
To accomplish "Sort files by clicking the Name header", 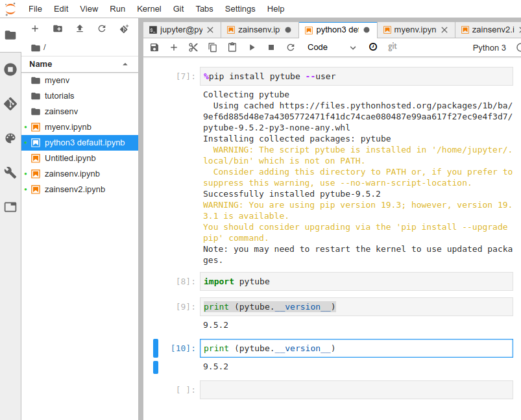I will point(39,64).
